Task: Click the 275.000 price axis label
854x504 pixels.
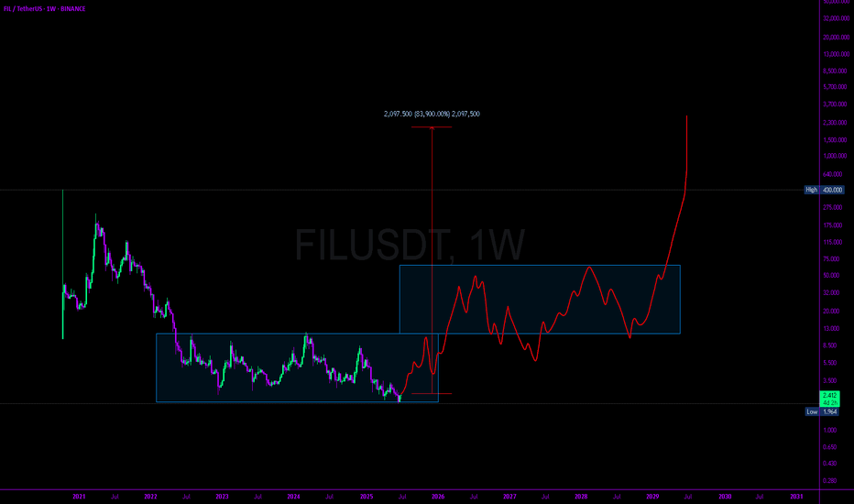Action: (833, 208)
